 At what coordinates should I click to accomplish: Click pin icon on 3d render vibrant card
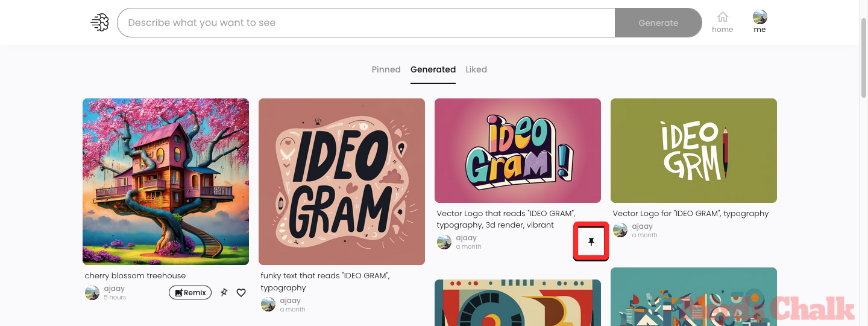click(591, 241)
